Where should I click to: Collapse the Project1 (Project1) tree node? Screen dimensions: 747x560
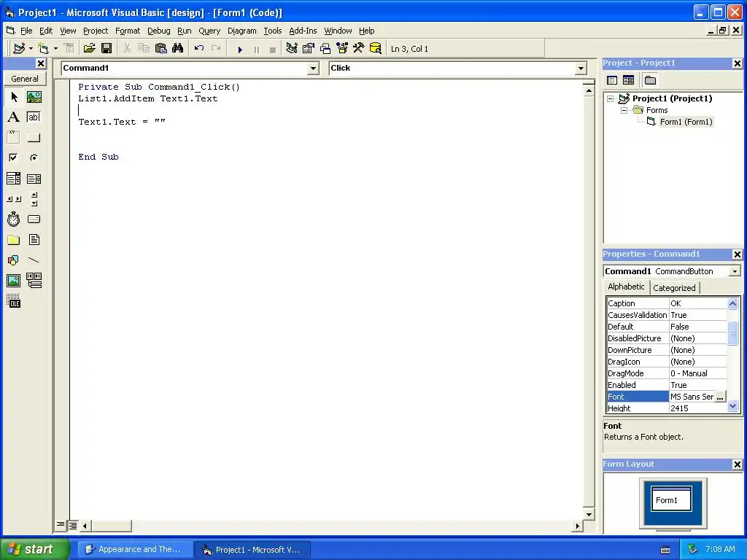[611, 98]
